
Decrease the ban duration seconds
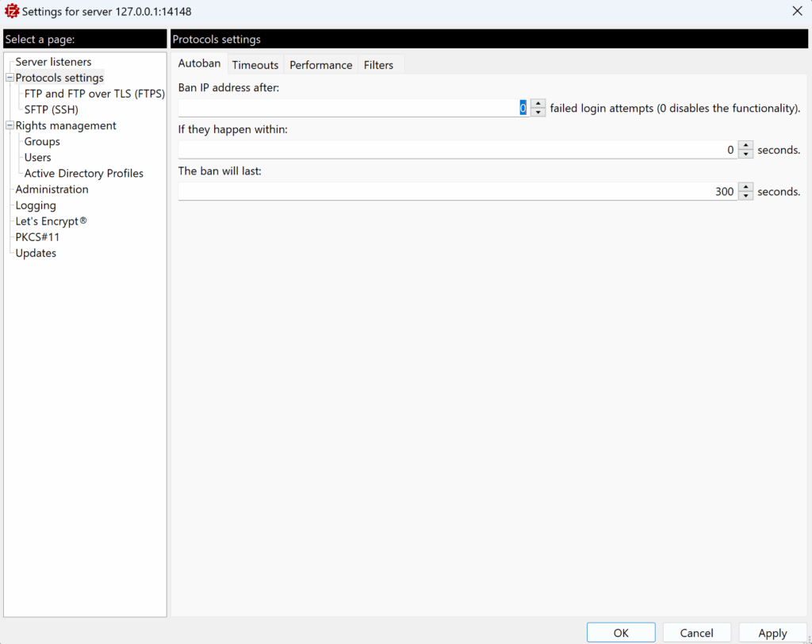(745, 196)
